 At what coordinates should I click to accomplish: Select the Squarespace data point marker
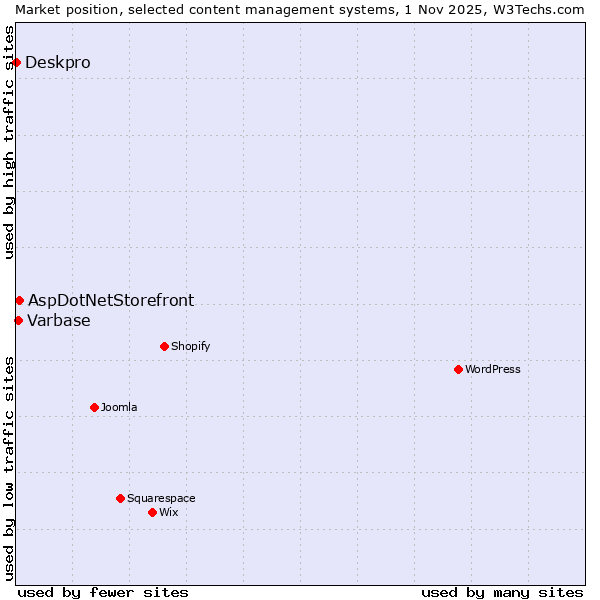120,498
